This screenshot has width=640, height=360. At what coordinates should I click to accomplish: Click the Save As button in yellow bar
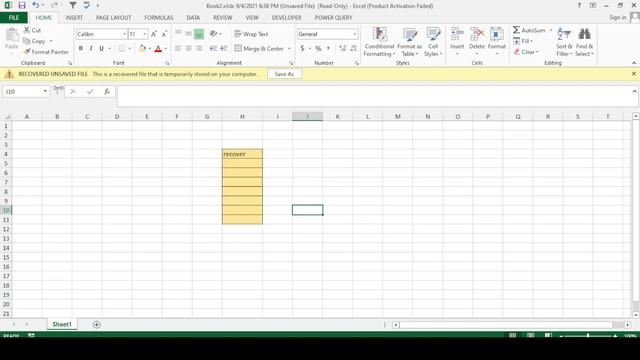(284, 74)
